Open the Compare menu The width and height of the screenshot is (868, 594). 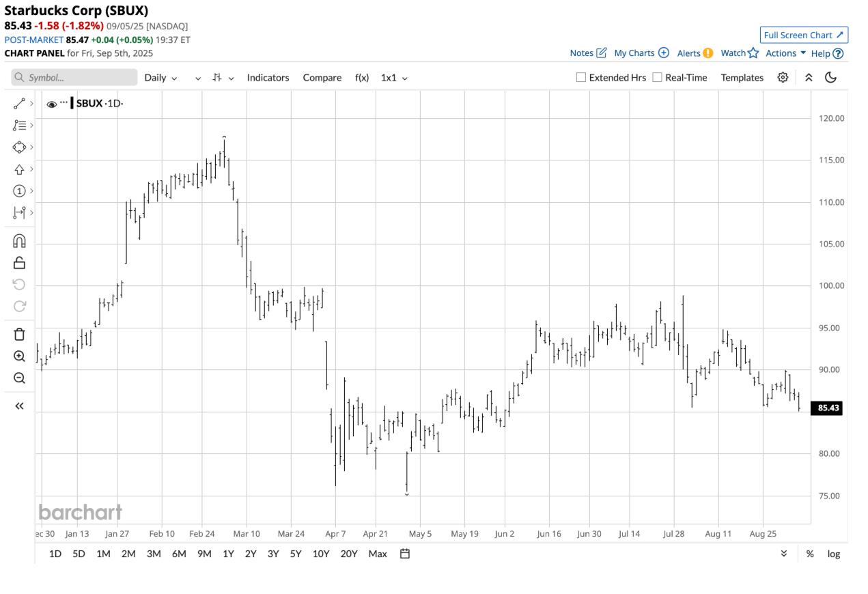pyautogui.click(x=322, y=77)
